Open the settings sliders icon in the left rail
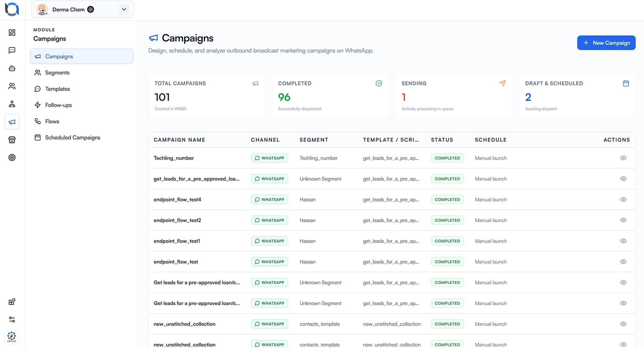Screen dimensions: 644x348 tap(12, 319)
